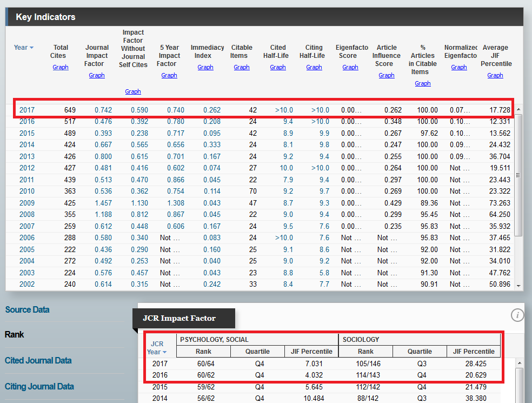Open Graph link under Immediacy Index

click(x=205, y=67)
